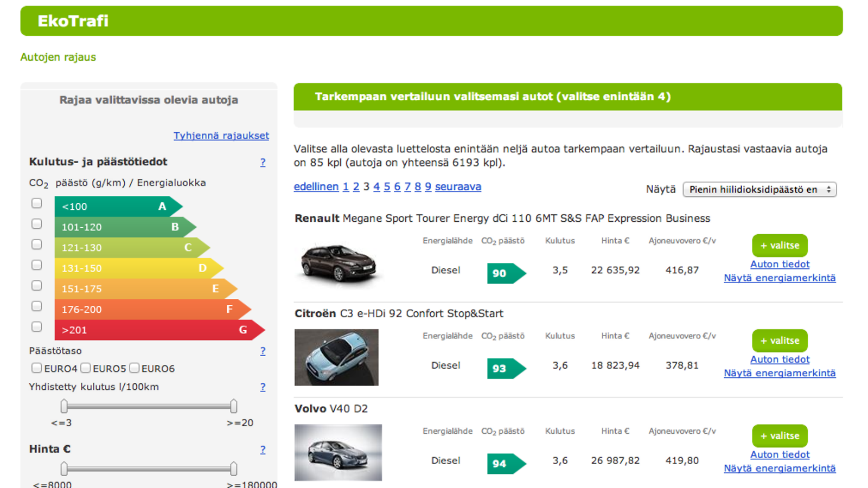Click the Citroën price 18 823,94
This screenshot has height=488, width=868.
(615, 365)
